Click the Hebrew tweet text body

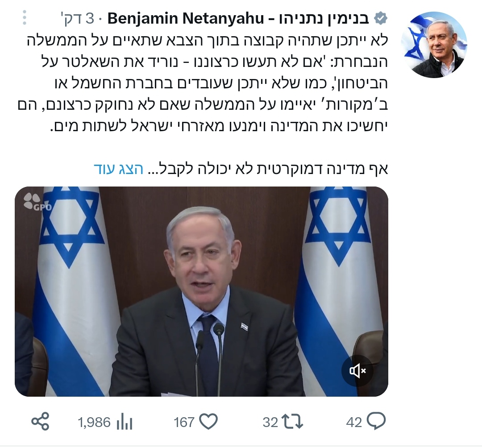click(x=203, y=83)
